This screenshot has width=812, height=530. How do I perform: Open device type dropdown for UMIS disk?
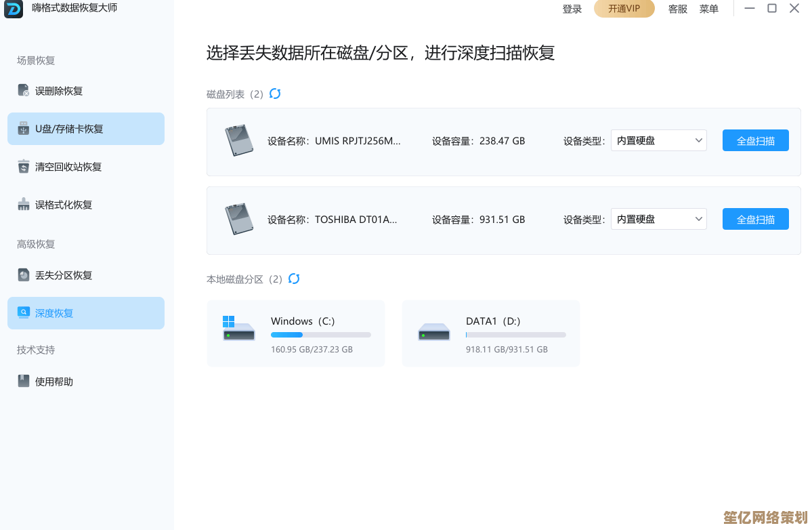658,141
